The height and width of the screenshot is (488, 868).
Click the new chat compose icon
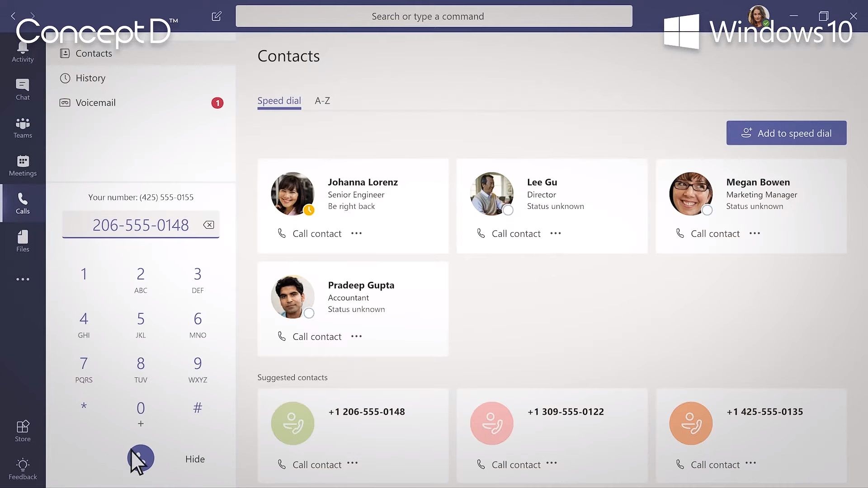(x=217, y=16)
